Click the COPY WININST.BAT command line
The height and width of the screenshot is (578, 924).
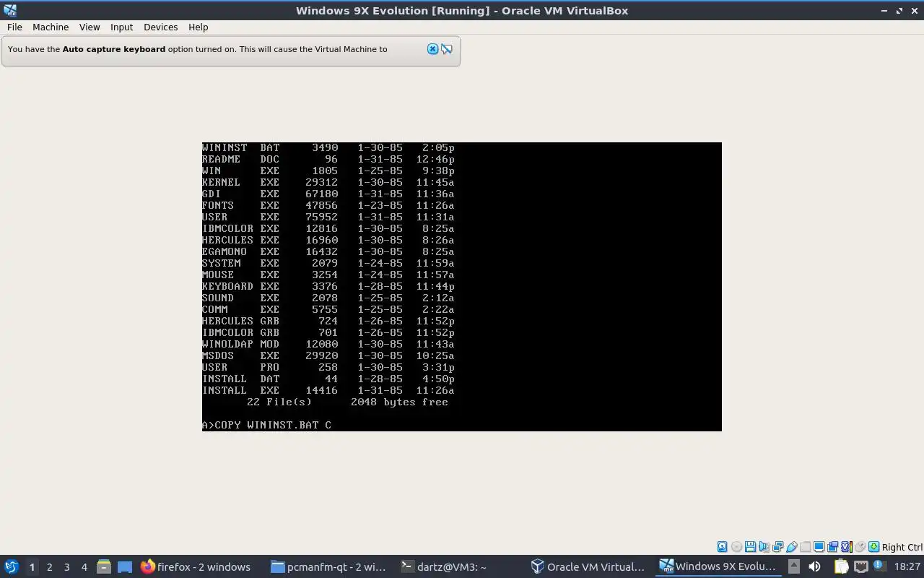pyautogui.click(x=266, y=425)
